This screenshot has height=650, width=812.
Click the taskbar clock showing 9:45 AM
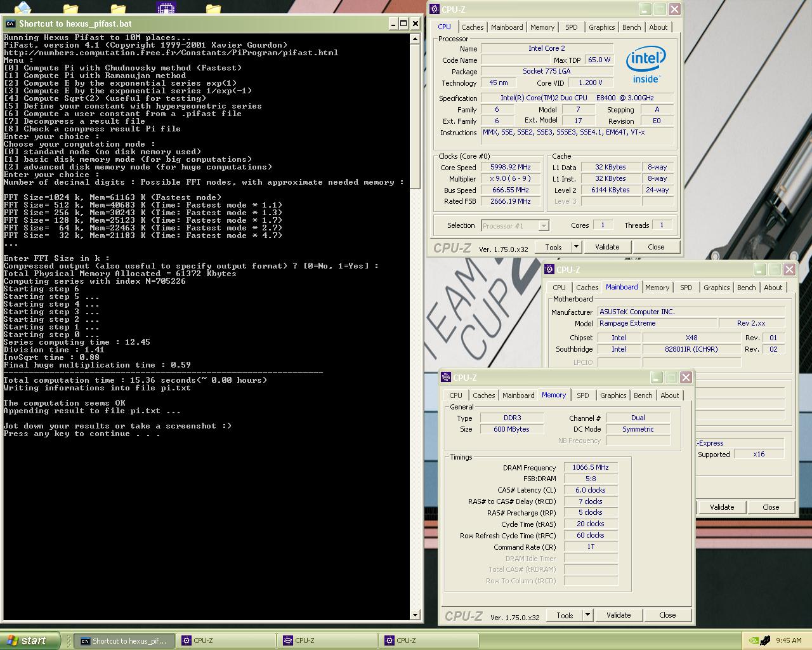789,640
